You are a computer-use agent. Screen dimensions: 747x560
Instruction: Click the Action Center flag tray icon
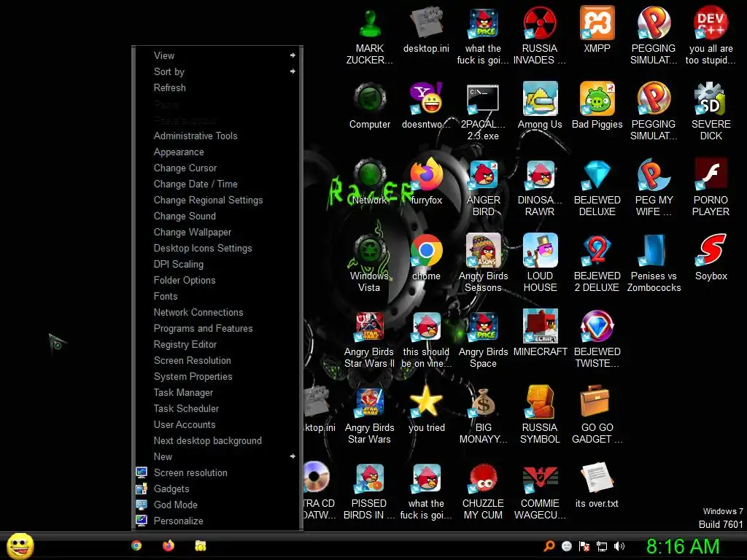click(x=584, y=546)
